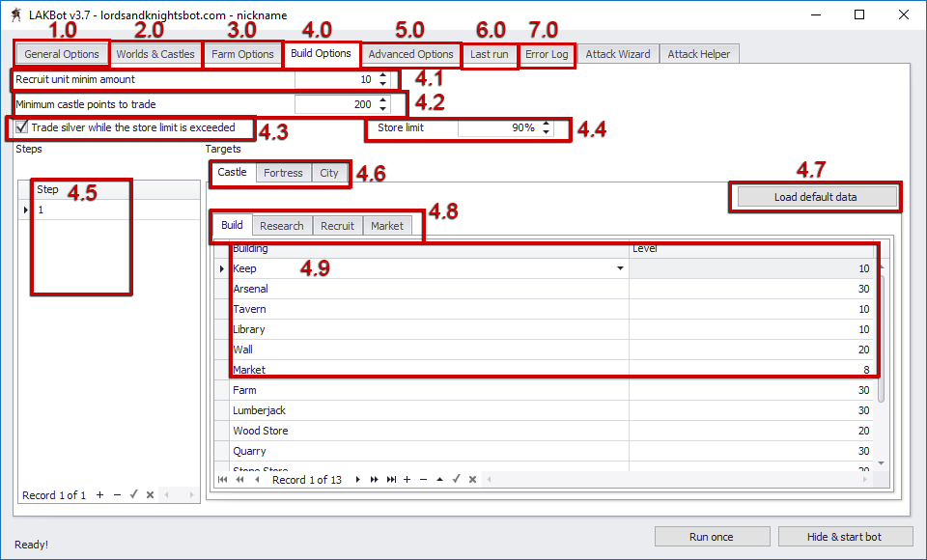927x560 pixels.
Task: Click Load default data button
Action: [x=815, y=197]
